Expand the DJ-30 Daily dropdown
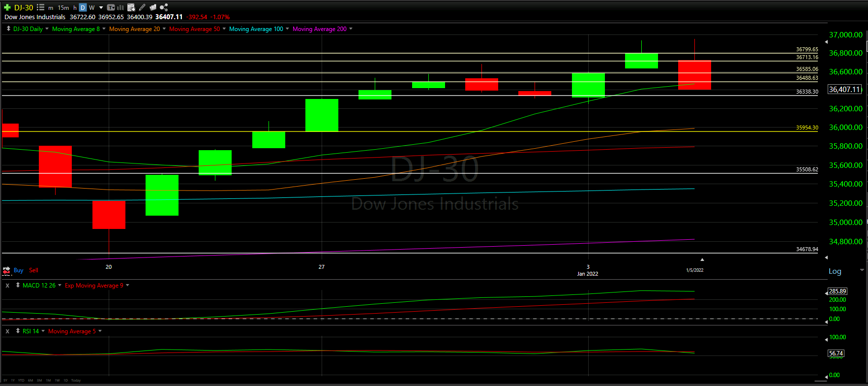 click(x=47, y=29)
